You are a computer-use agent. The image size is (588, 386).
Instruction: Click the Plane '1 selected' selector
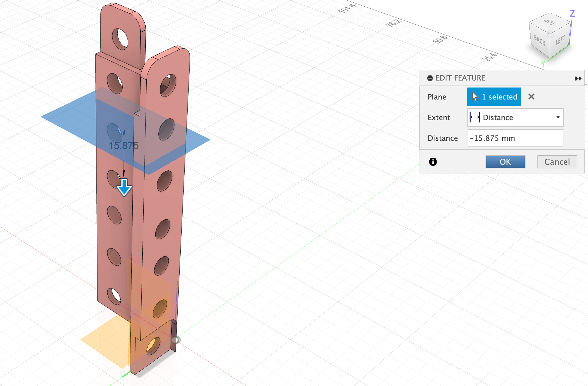point(494,97)
